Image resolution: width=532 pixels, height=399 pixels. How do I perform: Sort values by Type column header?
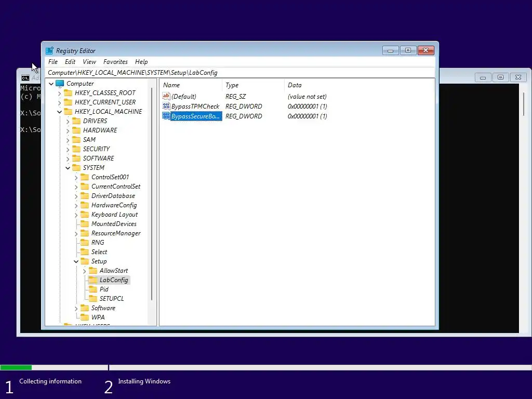pyautogui.click(x=253, y=85)
